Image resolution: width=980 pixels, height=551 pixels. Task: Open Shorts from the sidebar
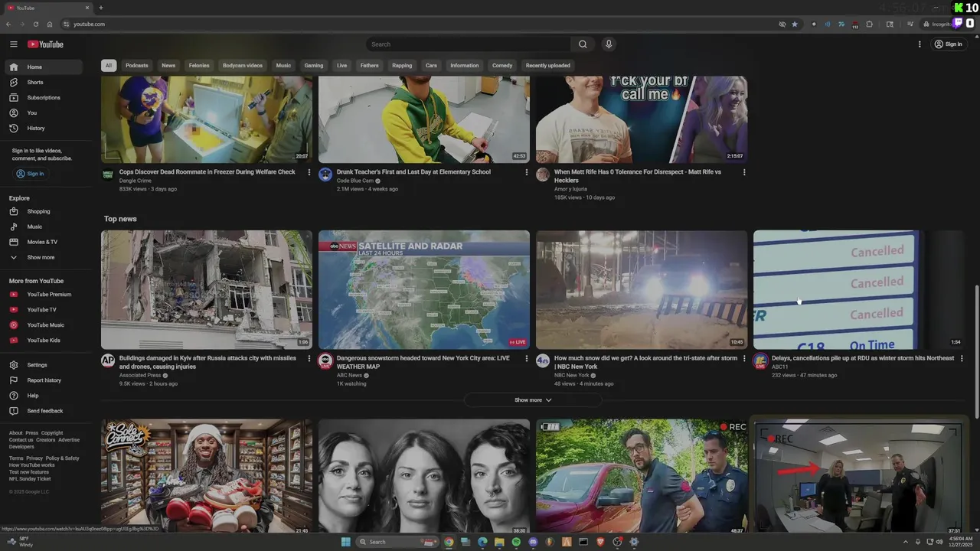pos(44,83)
